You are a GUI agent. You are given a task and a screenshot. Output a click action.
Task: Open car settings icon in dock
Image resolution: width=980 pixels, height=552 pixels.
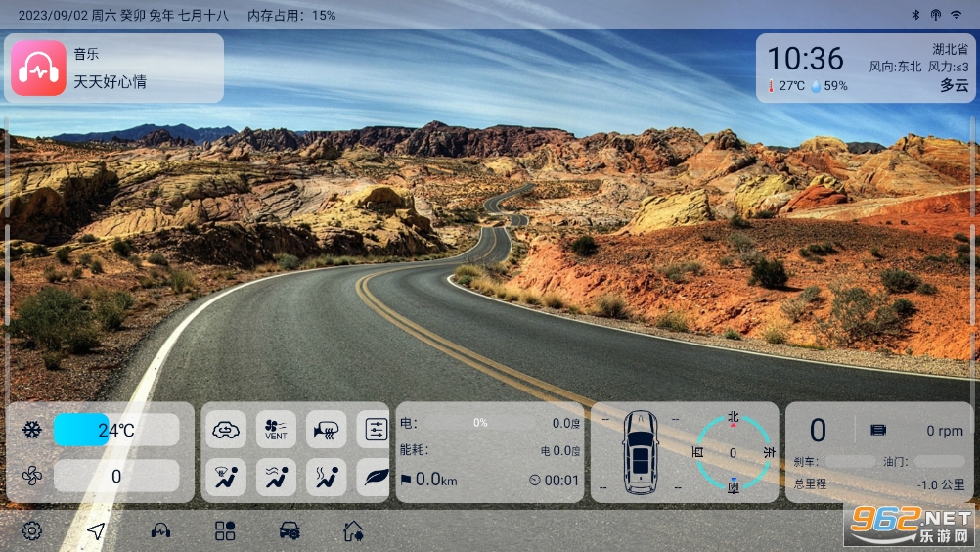pos(290,530)
